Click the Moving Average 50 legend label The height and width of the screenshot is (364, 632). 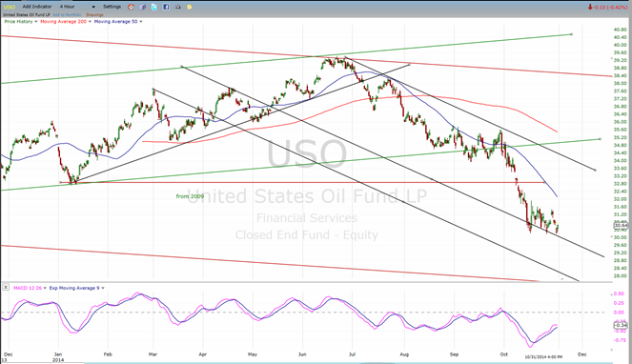tap(115, 22)
